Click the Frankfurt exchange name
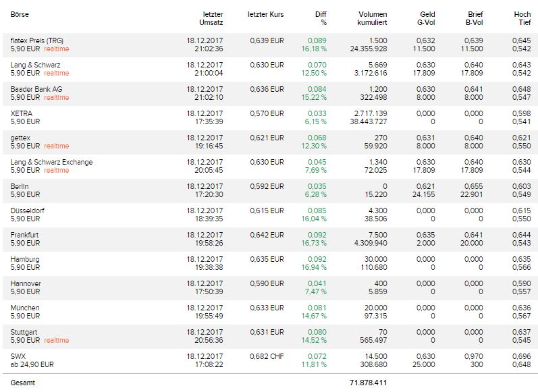The width and height of the screenshot is (538, 392). (x=25, y=235)
